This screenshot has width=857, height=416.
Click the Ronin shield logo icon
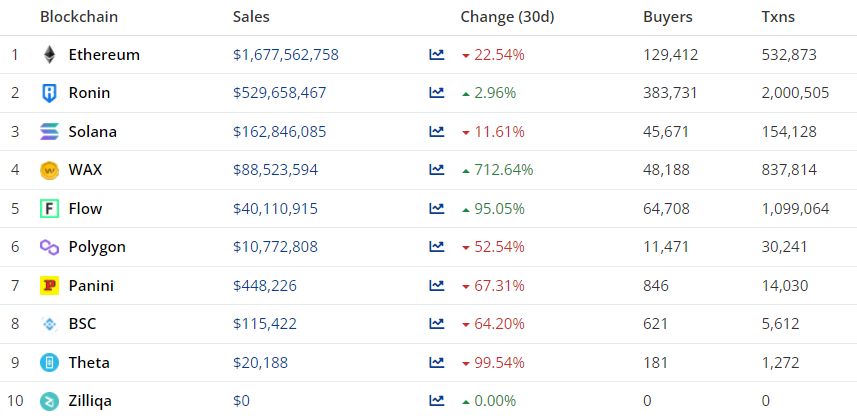pyautogui.click(x=49, y=93)
